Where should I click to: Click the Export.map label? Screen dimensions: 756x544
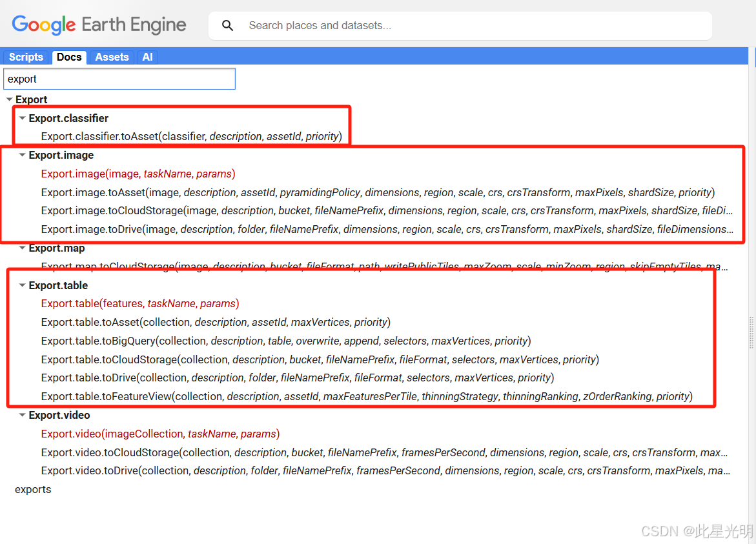[57, 248]
